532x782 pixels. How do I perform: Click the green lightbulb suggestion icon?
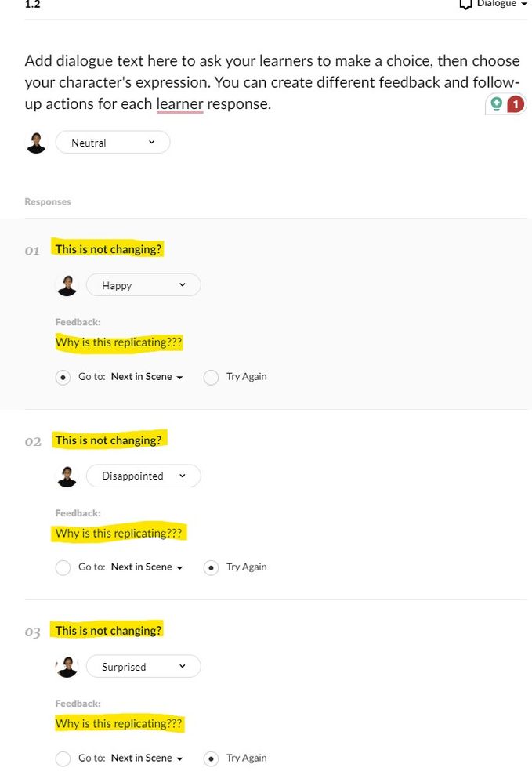[x=496, y=104]
